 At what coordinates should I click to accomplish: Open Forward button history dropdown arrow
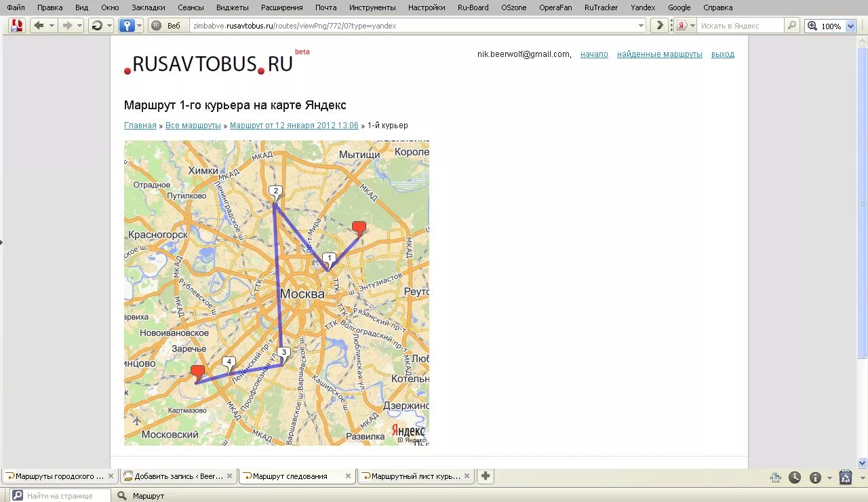click(79, 26)
